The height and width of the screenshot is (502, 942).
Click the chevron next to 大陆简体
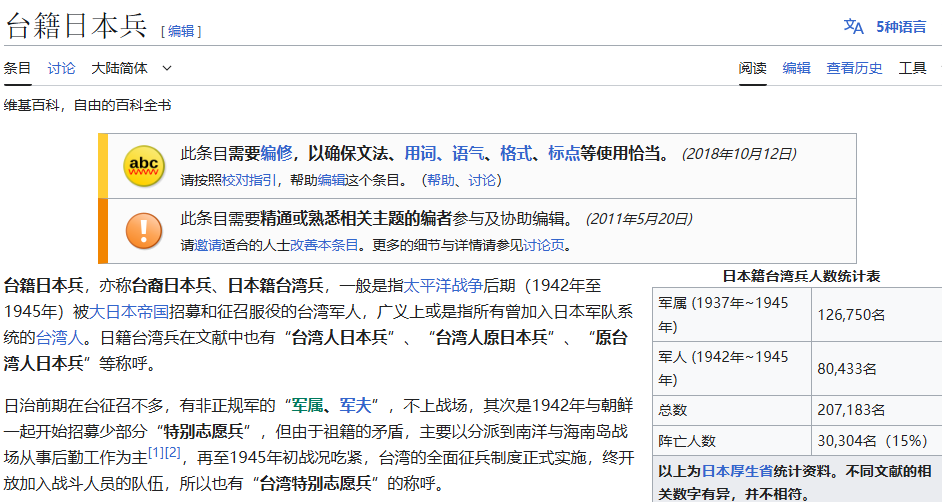167,68
